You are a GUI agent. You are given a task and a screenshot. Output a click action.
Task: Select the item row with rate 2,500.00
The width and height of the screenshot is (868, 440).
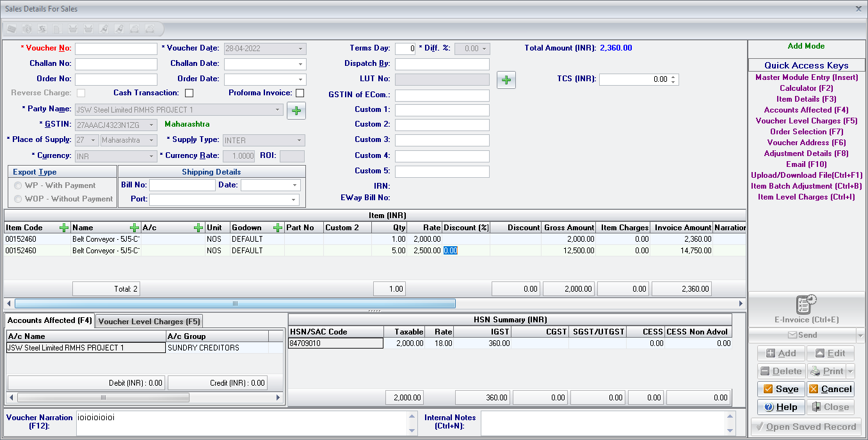pyautogui.click(x=374, y=251)
